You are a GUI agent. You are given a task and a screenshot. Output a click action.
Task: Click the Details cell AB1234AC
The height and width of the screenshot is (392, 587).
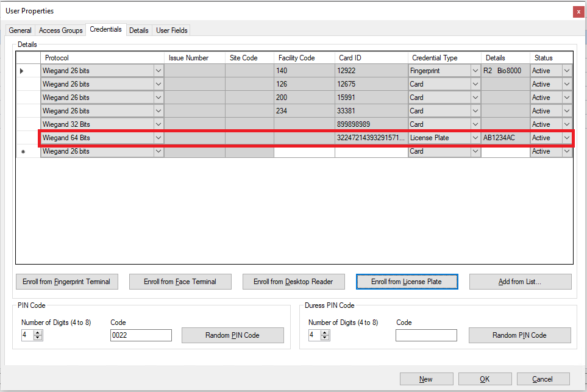coord(506,138)
